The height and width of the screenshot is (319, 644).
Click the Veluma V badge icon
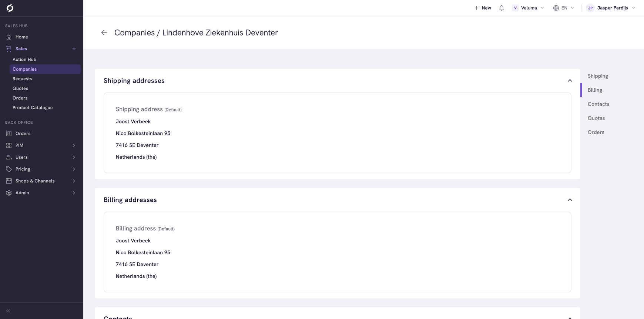pos(515,8)
